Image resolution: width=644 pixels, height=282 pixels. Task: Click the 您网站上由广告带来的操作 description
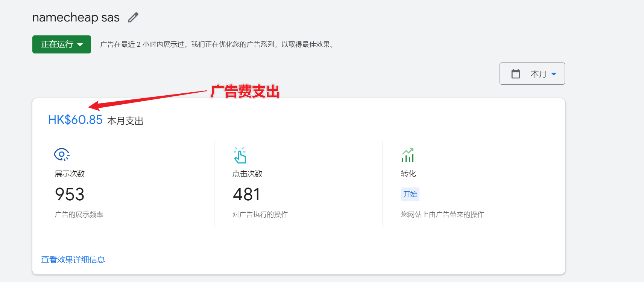442,215
